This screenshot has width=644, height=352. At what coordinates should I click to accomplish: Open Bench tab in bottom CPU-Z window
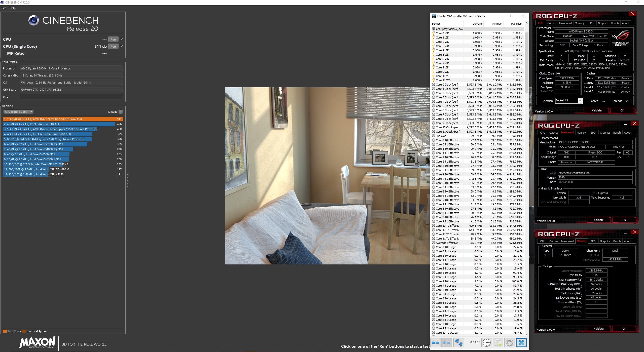617,241
